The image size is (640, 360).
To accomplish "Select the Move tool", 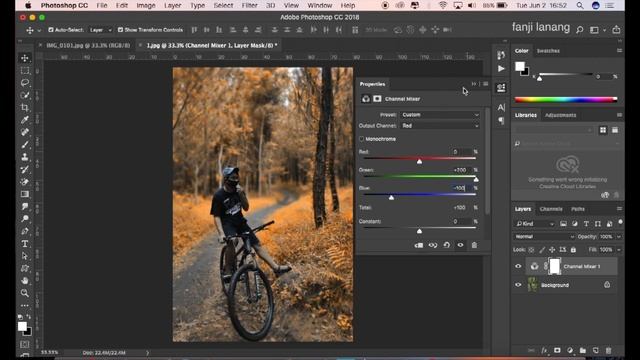I will click(x=25, y=58).
